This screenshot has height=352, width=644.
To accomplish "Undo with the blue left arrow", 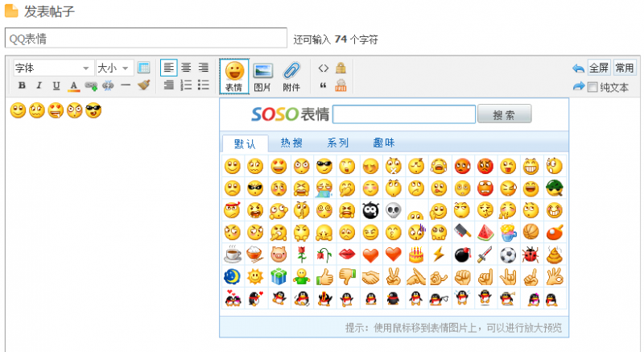I will coord(578,68).
